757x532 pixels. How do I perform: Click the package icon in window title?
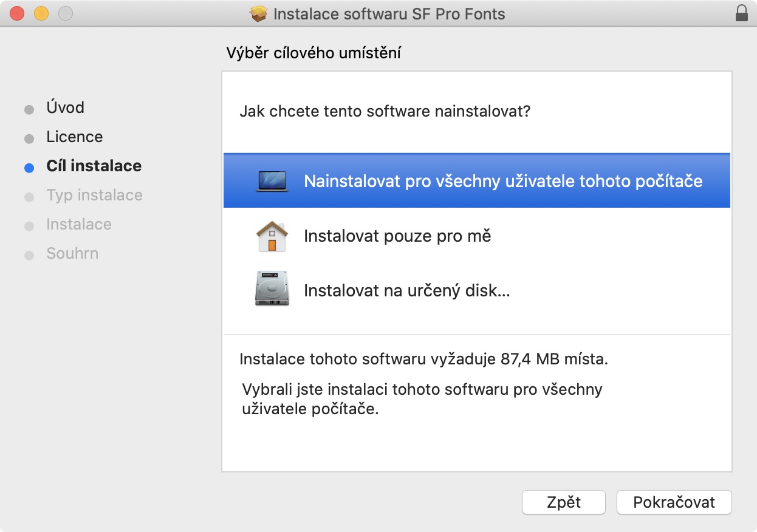coord(259,14)
